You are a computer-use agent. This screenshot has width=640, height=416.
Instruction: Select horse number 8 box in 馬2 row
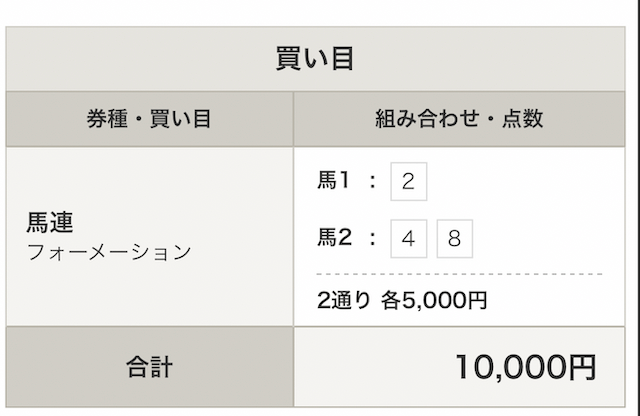[x=454, y=239]
